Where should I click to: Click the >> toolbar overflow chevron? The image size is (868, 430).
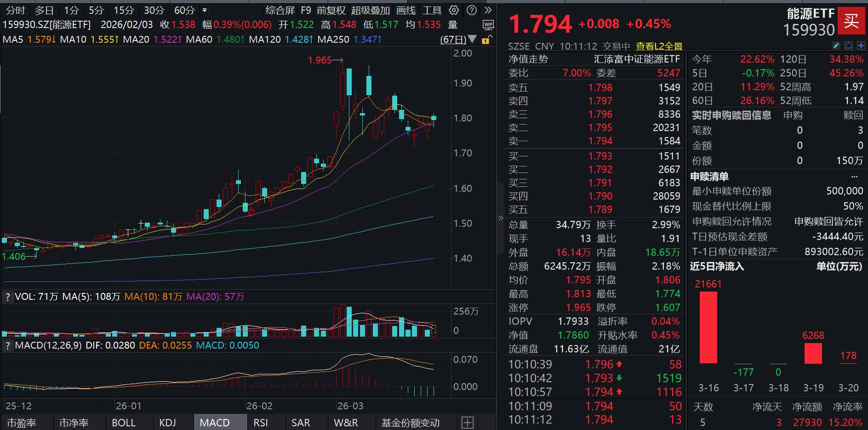coord(487,10)
